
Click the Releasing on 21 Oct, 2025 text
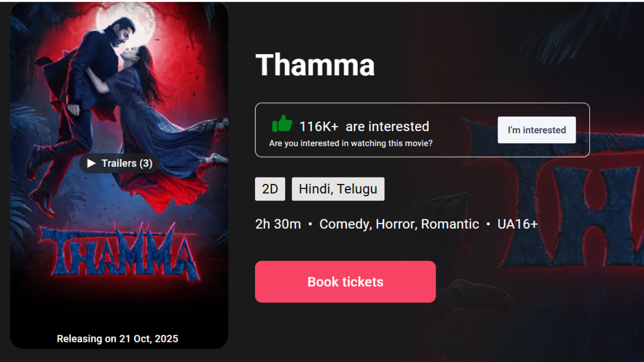coord(117,338)
